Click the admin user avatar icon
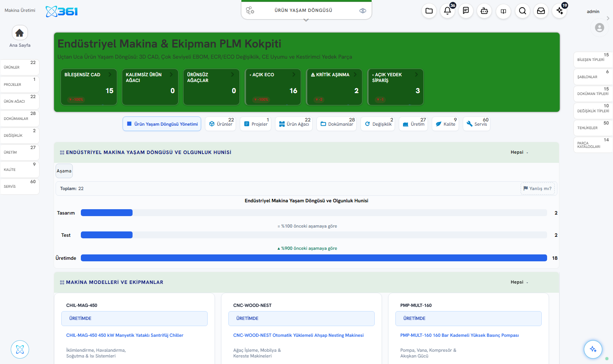Screen dimensions: 613x364 [x=600, y=28]
